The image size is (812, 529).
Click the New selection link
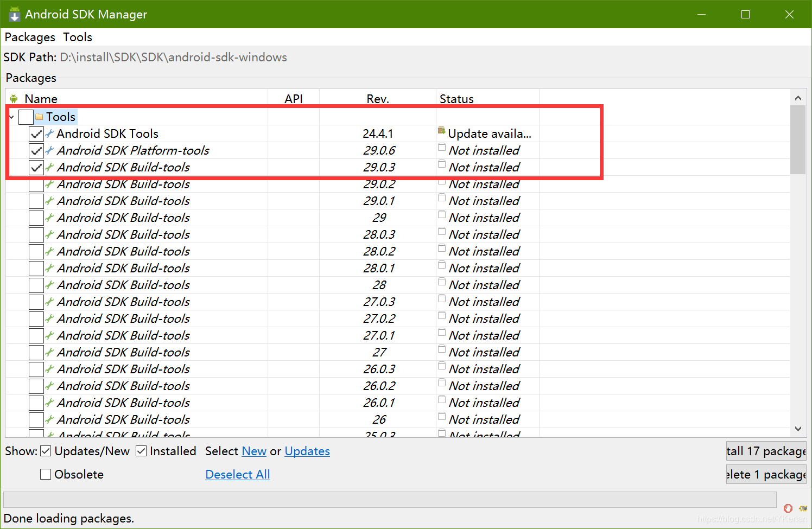pyautogui.click(x=254, y=451)
